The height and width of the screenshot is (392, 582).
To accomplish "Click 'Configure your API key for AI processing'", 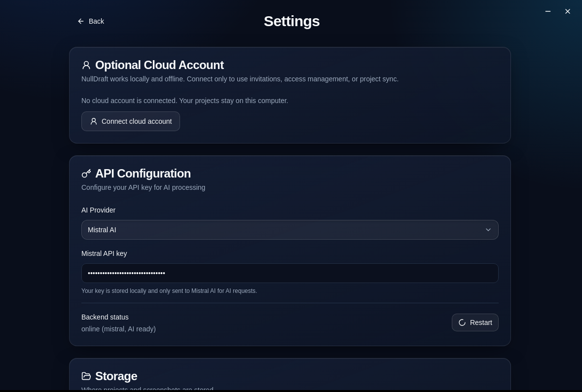I will click(x=143, y=187).
